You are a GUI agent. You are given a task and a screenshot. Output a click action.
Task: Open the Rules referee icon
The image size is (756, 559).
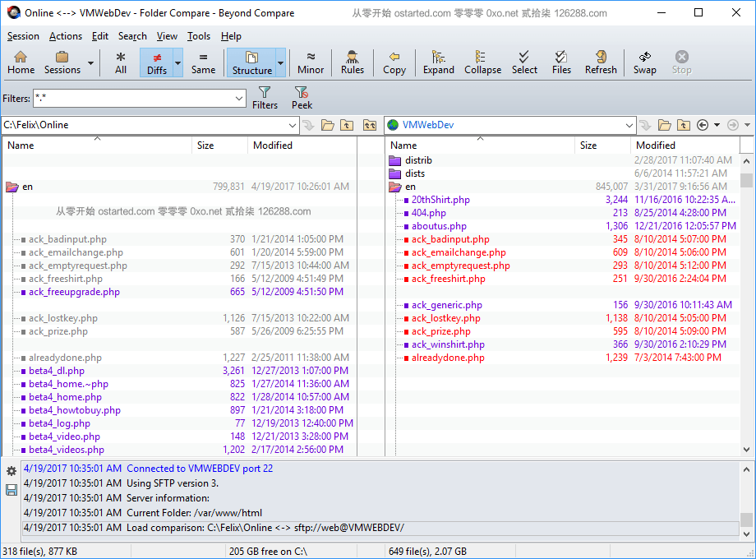click(352, 62)
